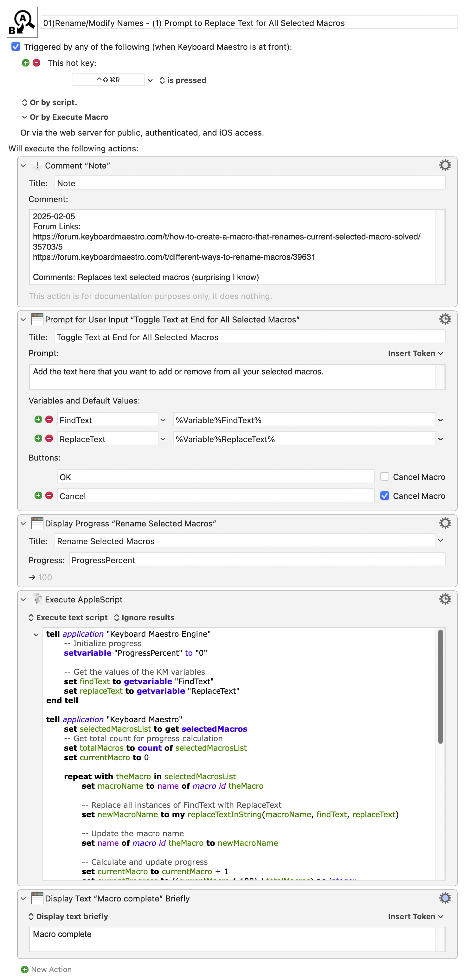Edit the macro name field
464x980 pixels.
pos(249,23)
